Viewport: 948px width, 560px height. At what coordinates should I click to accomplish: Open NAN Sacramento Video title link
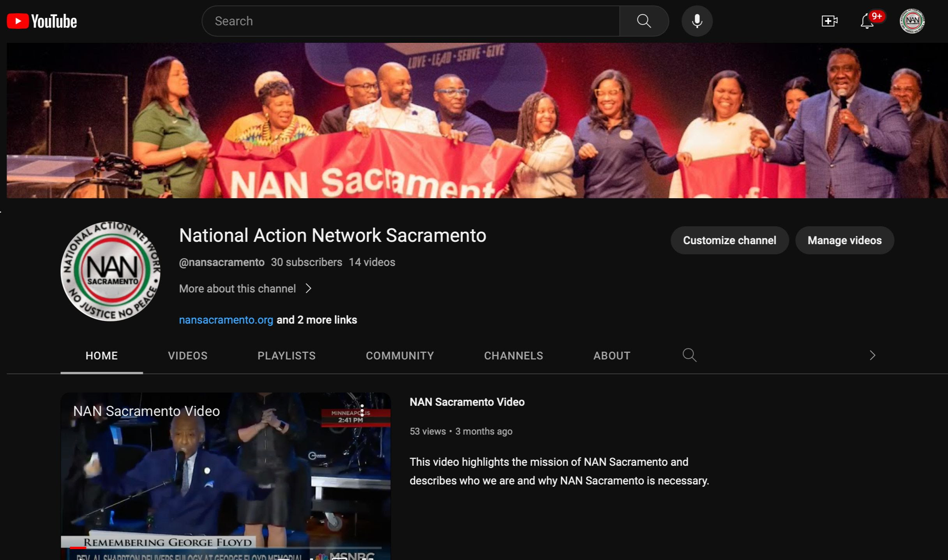[467, 402]
